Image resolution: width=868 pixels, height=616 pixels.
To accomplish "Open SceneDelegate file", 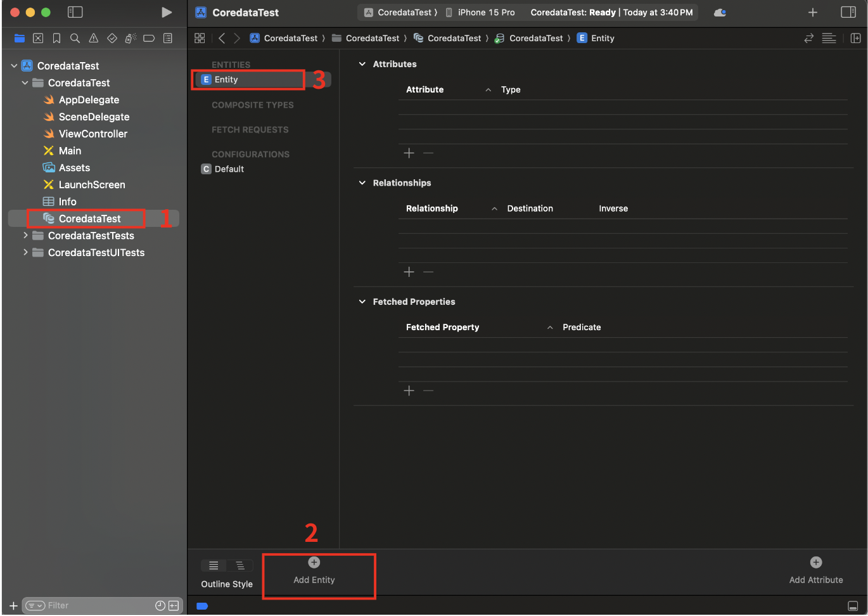I will 87,117.
